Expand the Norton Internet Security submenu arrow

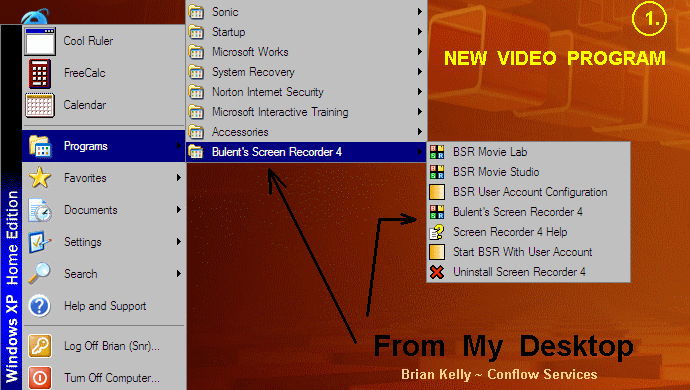pos(420,92)
